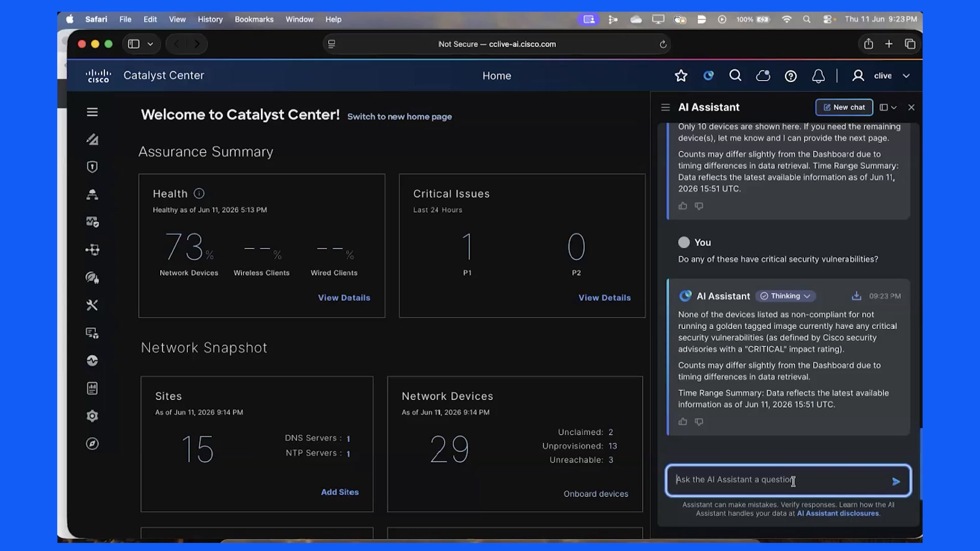Viewport: 980px width, 551px height.
Task: Click the cloud icon in the header
Action: (x=763, y=76)
